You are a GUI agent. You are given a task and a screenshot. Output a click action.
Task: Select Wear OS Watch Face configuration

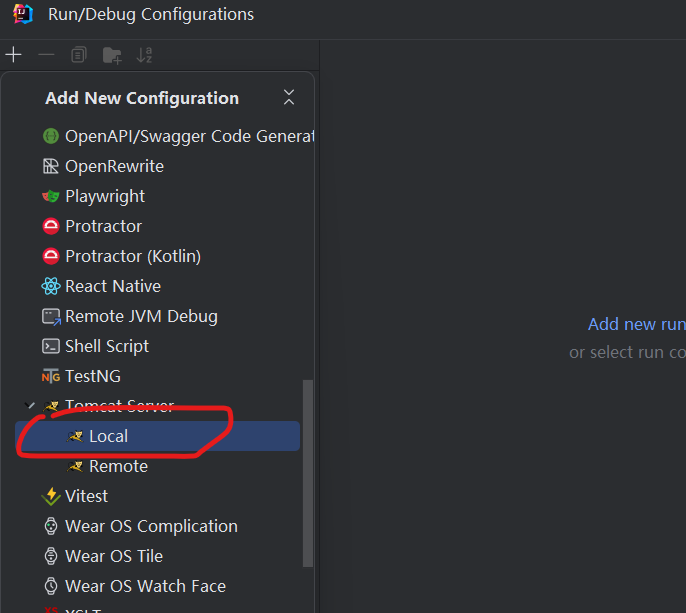point(135,586)
